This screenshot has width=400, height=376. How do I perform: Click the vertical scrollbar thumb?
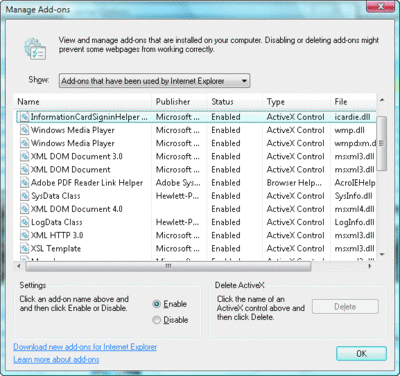[382, 143]
